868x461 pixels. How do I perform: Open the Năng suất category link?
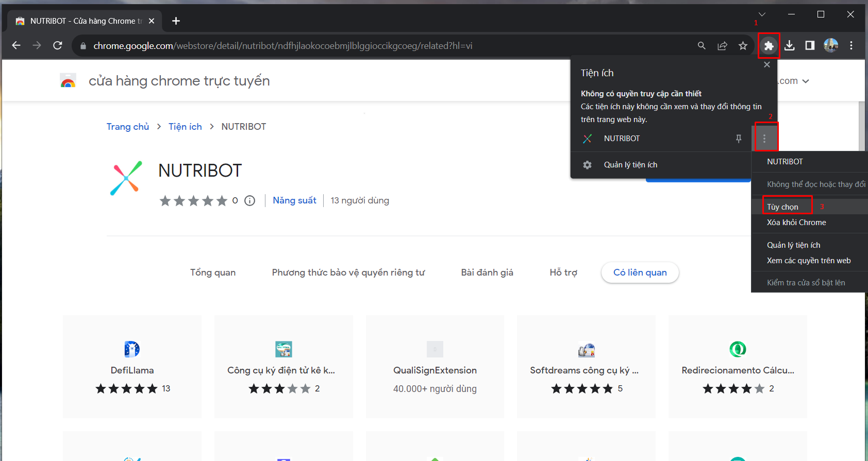click(294, 200)
